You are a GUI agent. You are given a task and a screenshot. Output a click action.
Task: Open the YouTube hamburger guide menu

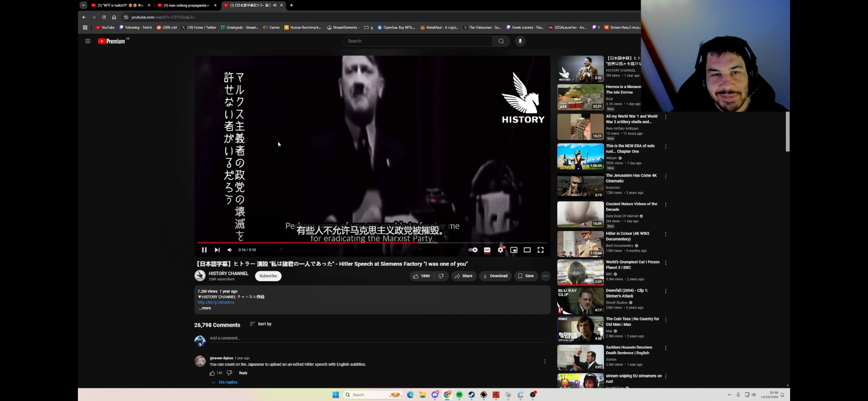[x=88, y=41]
